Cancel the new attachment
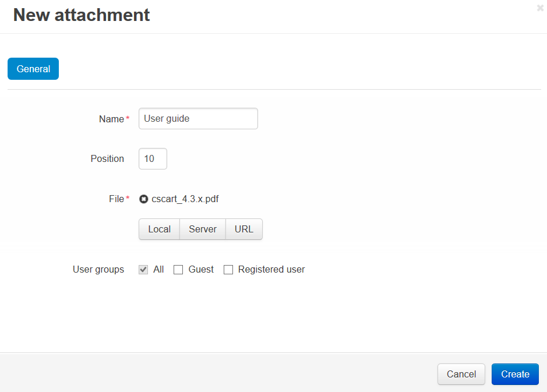 [461, 374]
